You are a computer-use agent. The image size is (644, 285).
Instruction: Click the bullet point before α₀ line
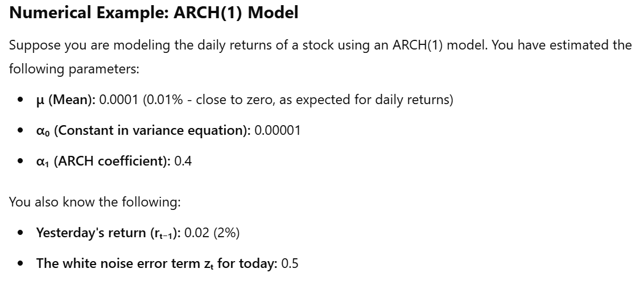[x=20, y=131]
